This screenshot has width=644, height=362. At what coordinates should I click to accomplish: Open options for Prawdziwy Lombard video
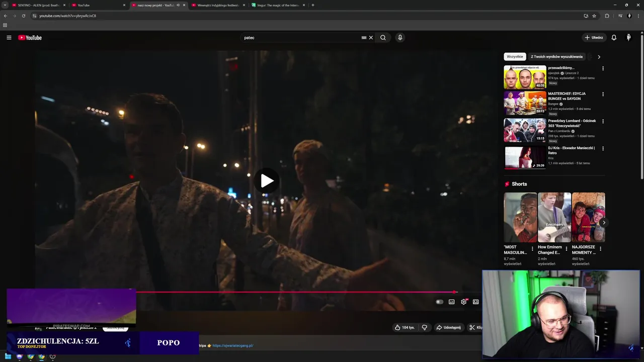coord(603,121)
